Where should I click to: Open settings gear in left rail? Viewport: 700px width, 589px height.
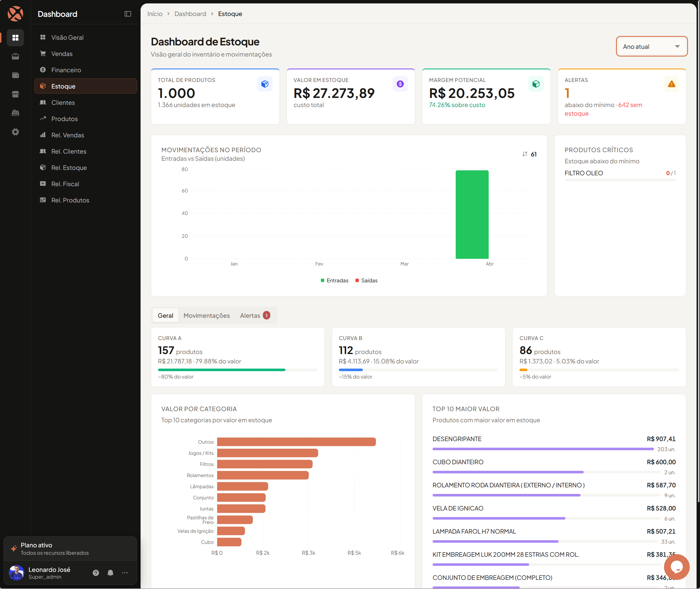[x=15, y=132]
